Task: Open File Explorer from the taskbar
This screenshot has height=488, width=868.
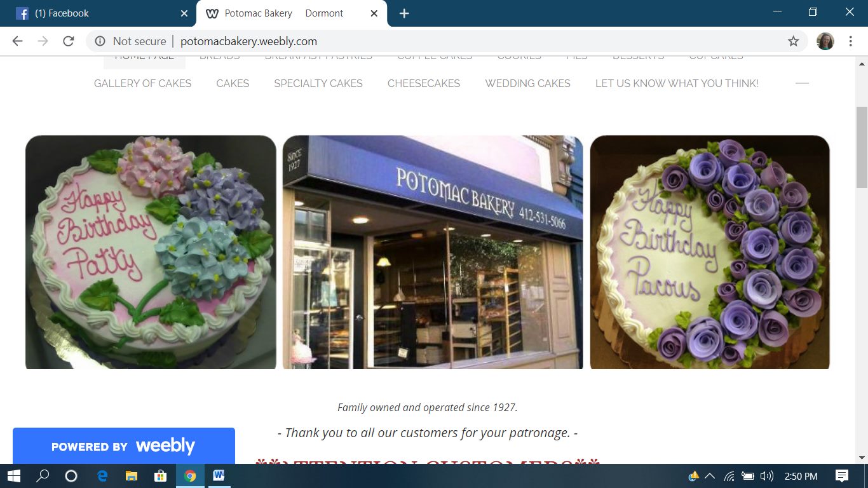Action: pos(131,476)
